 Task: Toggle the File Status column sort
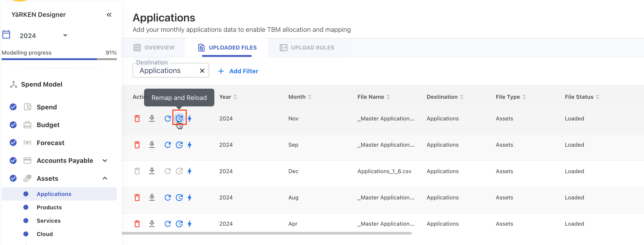[597, 97]
